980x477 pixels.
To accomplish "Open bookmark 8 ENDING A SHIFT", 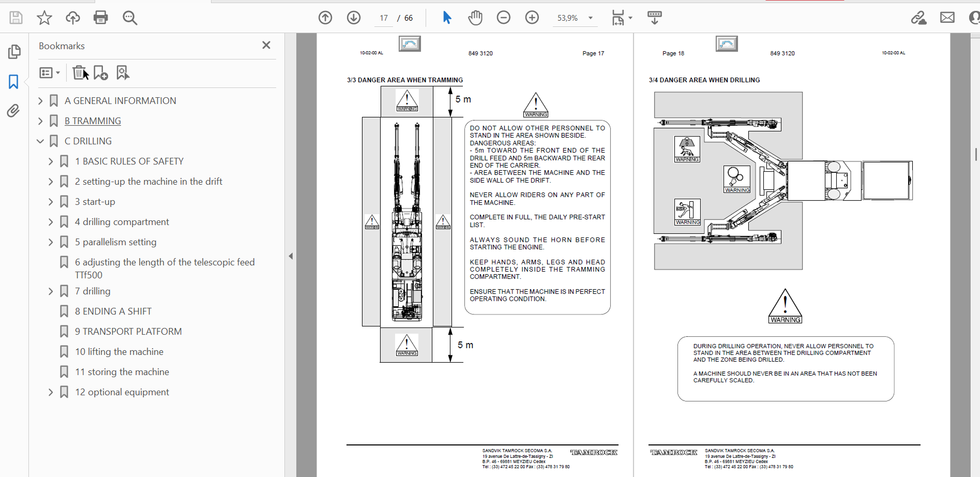I will (x=113, y=311).
